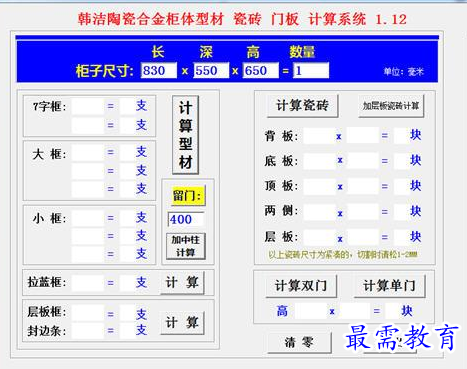Image resolution: width=467 pixels, height=369 pixels.
Task: Focus the 长 field showing 830
Action: coord(159,71)
